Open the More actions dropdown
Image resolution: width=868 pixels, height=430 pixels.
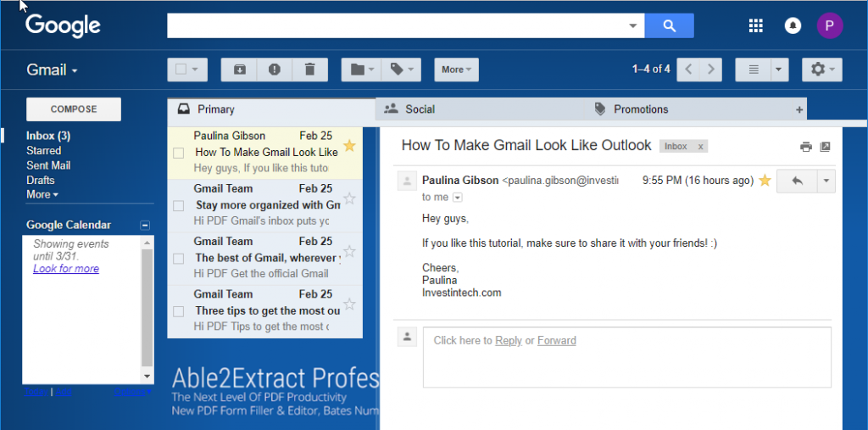(456, 70)
